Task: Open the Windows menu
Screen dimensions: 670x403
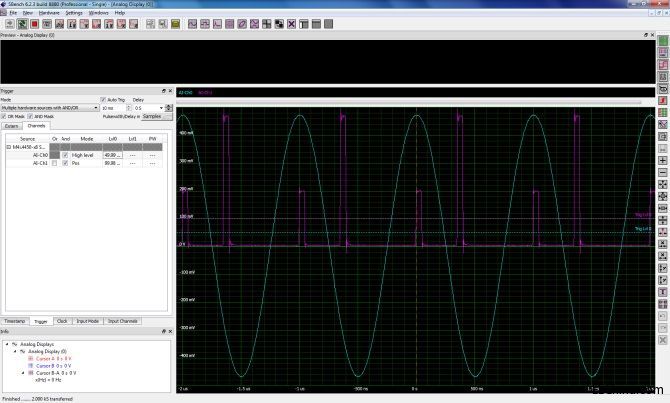Action: click(x=98, y=13)
